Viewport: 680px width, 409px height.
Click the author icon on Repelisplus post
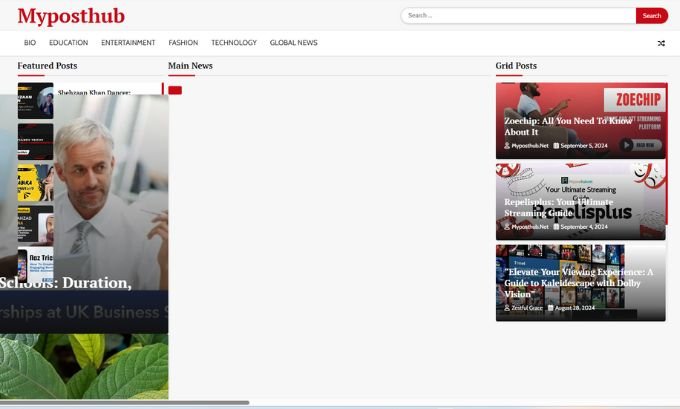tap(507, 227)
